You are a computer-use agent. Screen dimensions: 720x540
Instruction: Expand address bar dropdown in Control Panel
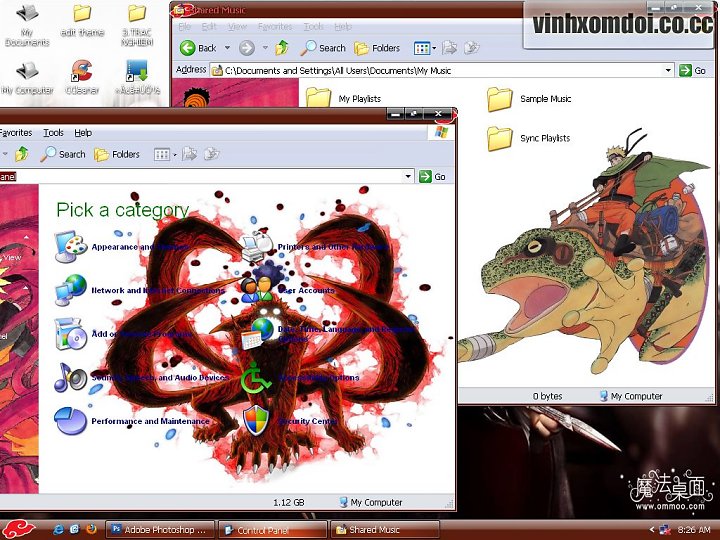[408, 176]
